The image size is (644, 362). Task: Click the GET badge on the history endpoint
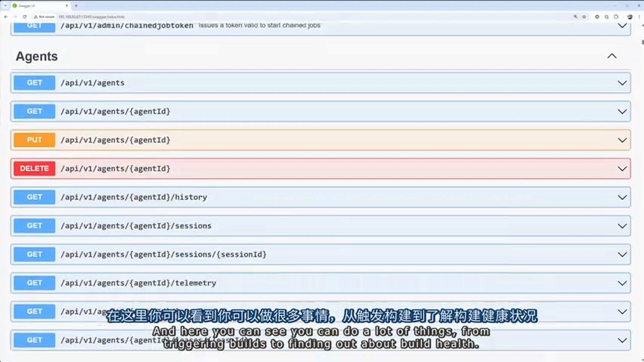click(x=34, y=197)
